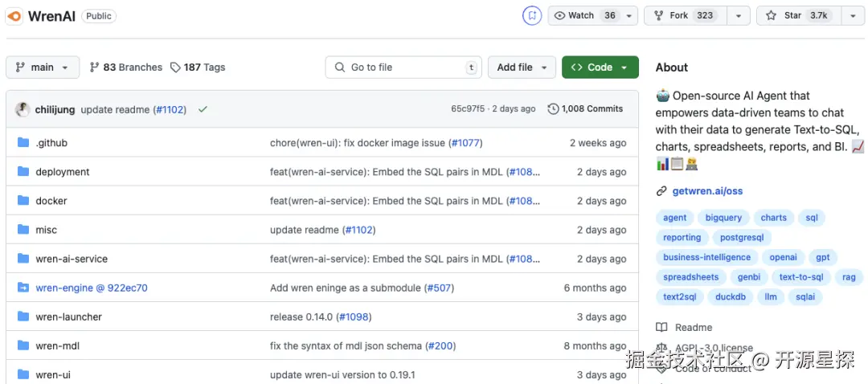
Task: Open the #507 pull request link
Action: [x=439, y=288]
